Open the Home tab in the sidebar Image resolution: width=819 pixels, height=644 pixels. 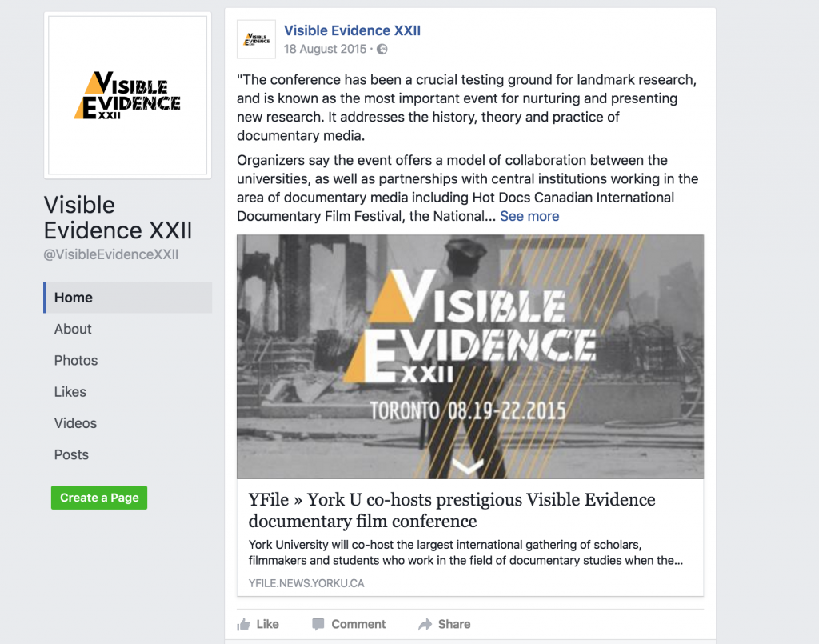click(128, 298)
